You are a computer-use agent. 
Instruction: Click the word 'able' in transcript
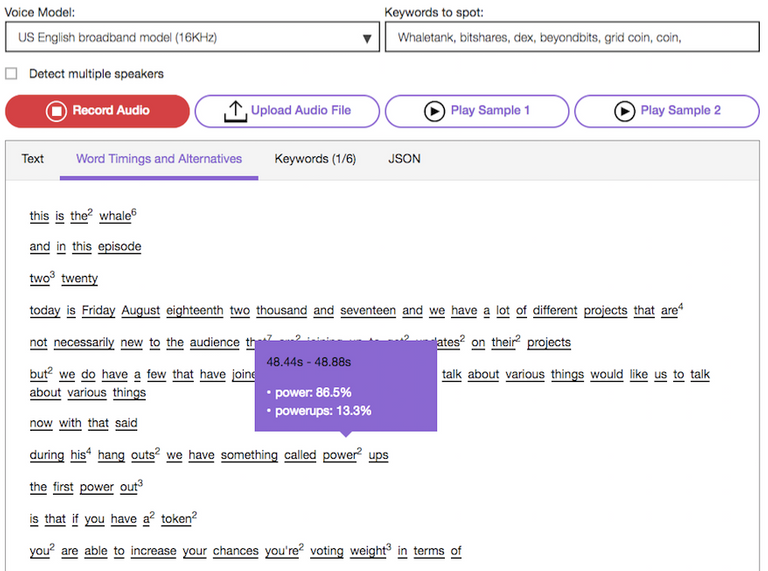96,551
